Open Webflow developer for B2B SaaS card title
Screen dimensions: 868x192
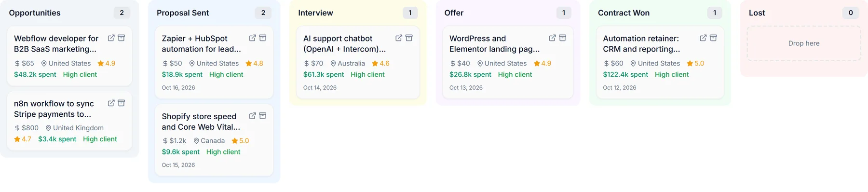[56, 43]
